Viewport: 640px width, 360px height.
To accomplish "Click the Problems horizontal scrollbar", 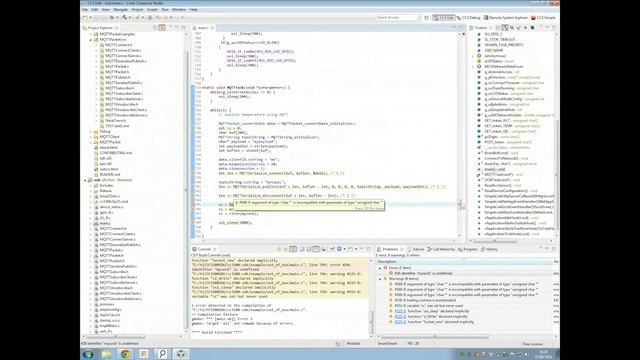I will coord(435,337).
